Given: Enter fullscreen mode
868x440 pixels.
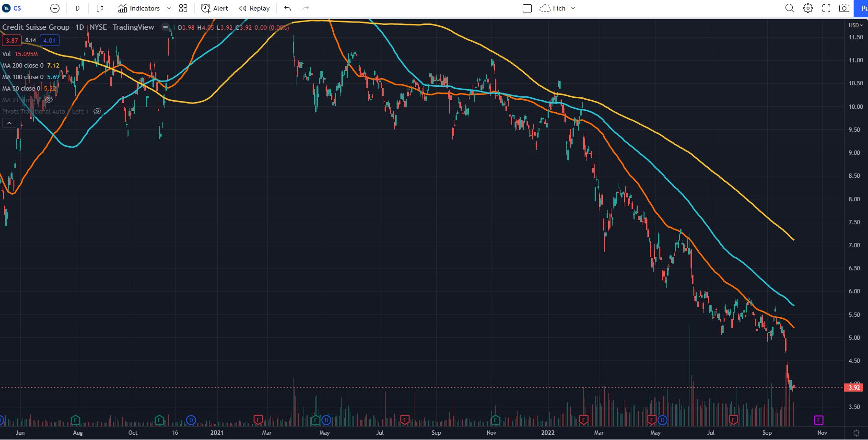Looking at the screenshot, I should point(826,8).
